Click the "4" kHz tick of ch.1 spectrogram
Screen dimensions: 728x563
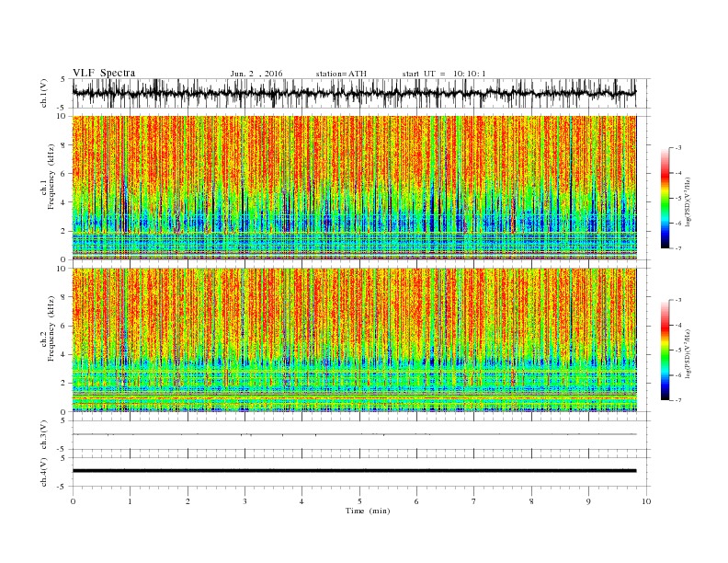pyautogui.click(x=63, y=202)
